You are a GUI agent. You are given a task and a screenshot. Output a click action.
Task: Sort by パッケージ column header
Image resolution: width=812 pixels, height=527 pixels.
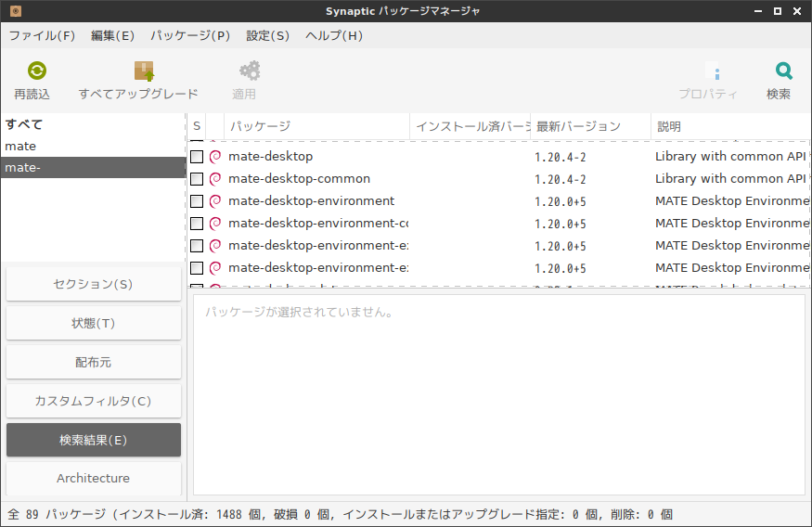pos(317,126)
